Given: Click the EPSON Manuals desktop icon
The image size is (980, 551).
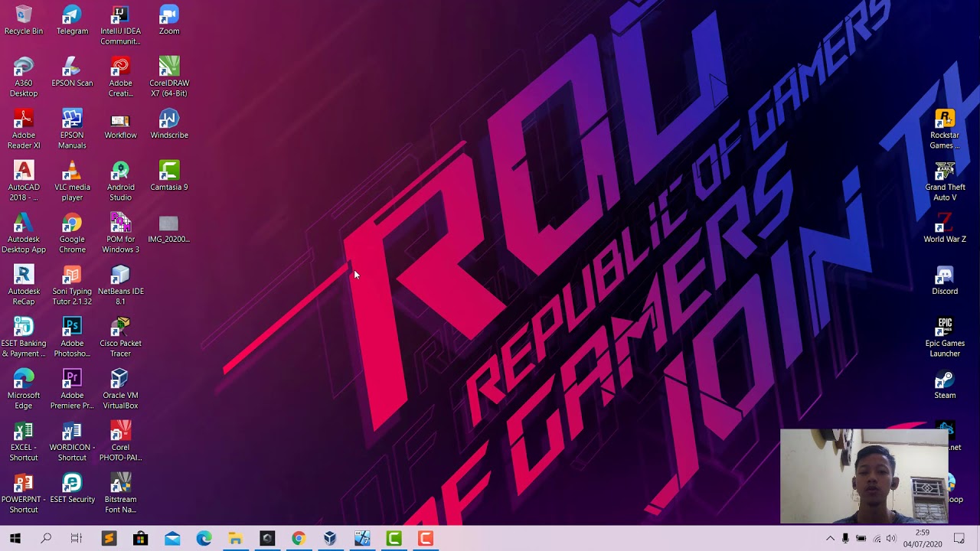Looking at the screenshot, I should pos(72,129).
